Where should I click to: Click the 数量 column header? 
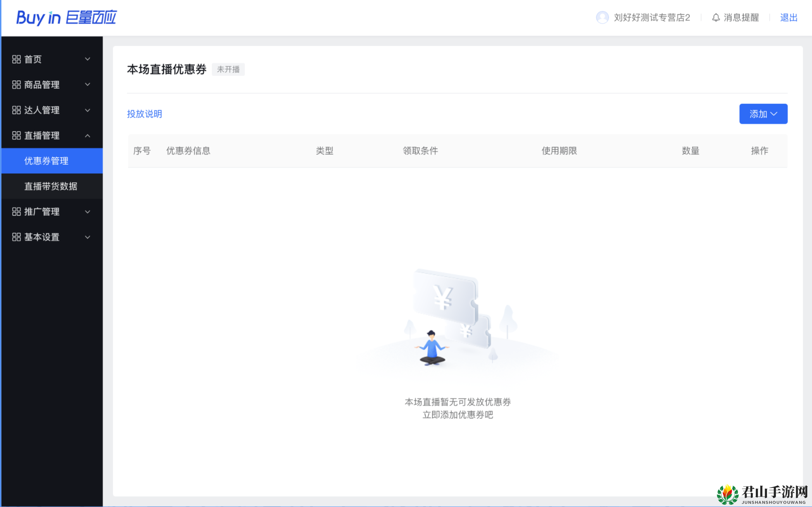(691, 151)
